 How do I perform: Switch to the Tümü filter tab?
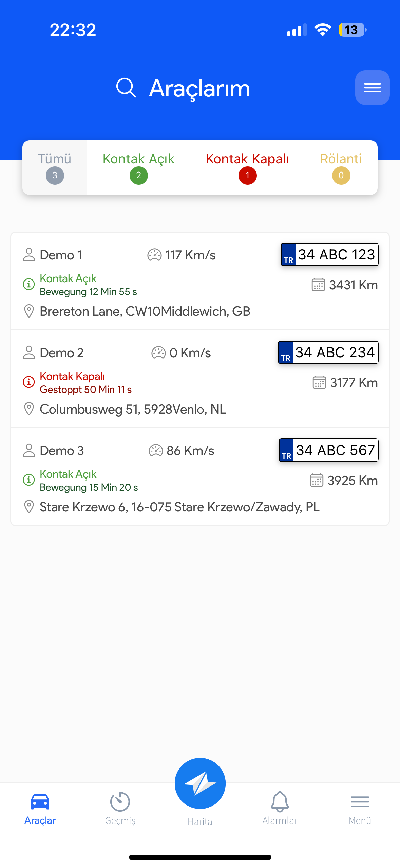point(55,167)
